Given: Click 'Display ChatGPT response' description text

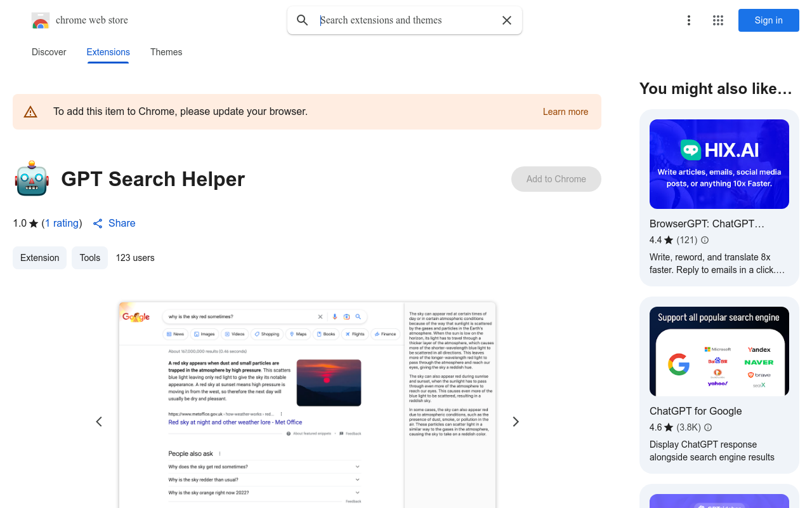Looking at the screenshot, I should point(712,451).
